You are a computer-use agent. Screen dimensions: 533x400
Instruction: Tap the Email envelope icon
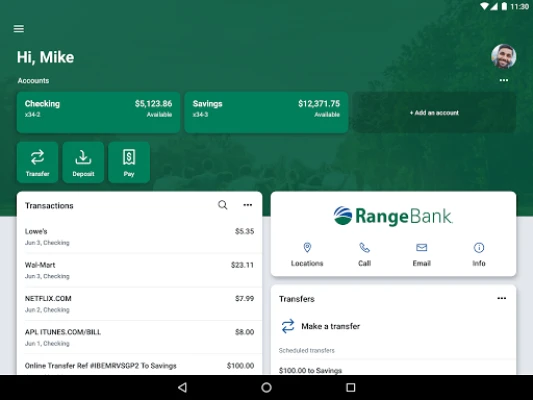(422, 247)
